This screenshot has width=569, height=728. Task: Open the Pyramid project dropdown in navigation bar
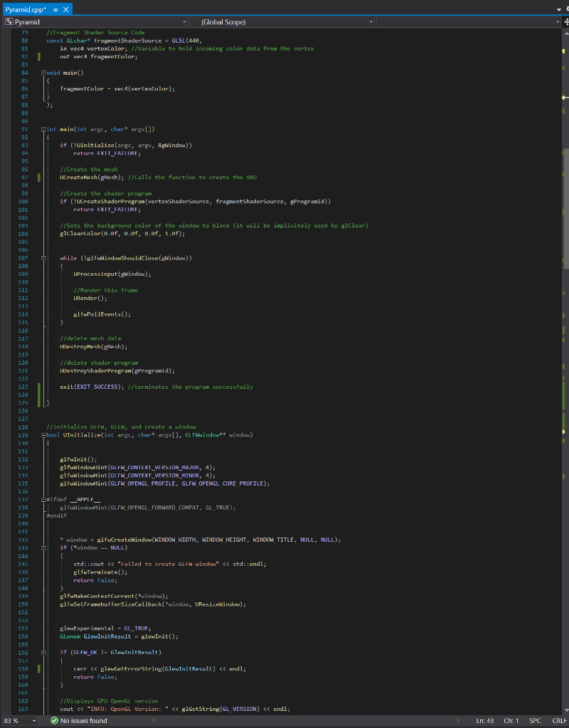(x=184, y=22)
